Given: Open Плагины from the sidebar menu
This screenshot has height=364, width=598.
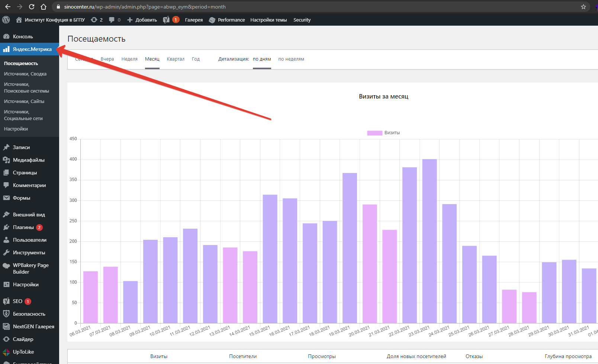Looking at the screenshot, I should pos(23,227).
